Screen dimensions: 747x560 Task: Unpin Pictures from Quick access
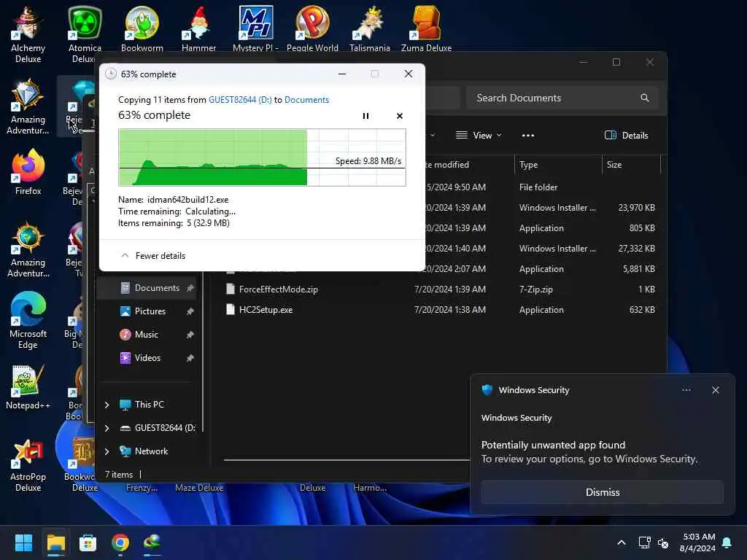[x=190, y=311]
